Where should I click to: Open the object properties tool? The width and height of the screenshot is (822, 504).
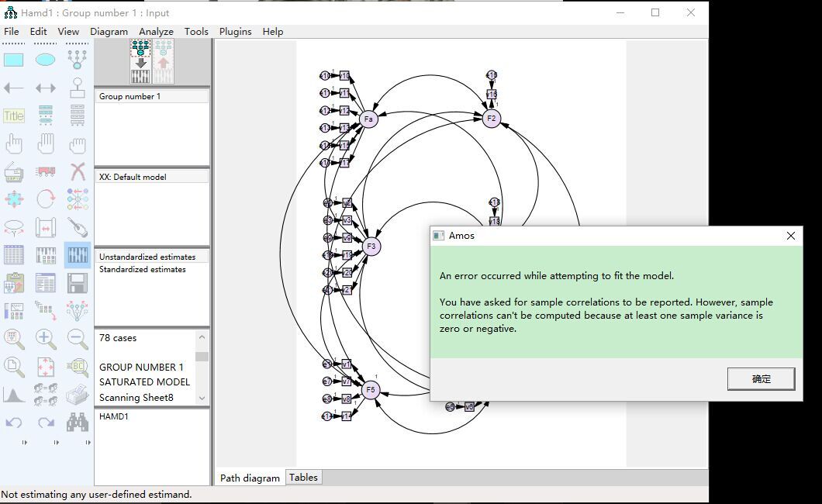point(14,311)
